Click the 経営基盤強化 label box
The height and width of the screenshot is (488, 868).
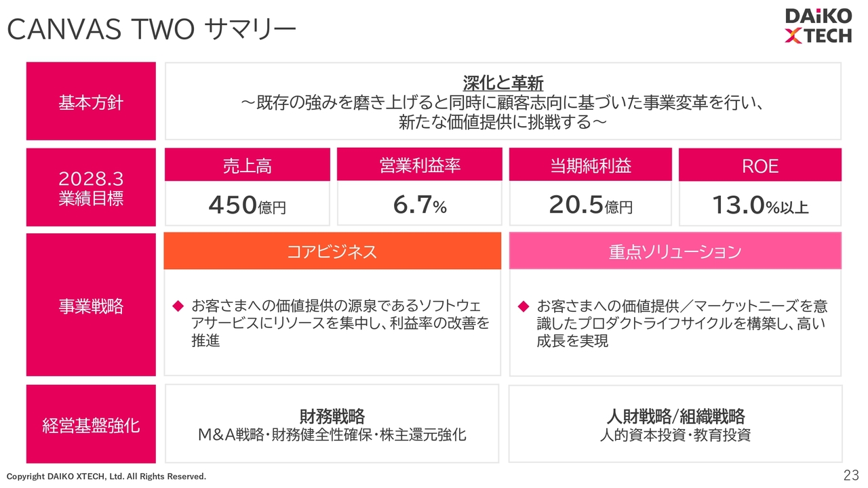coord(91,424)
